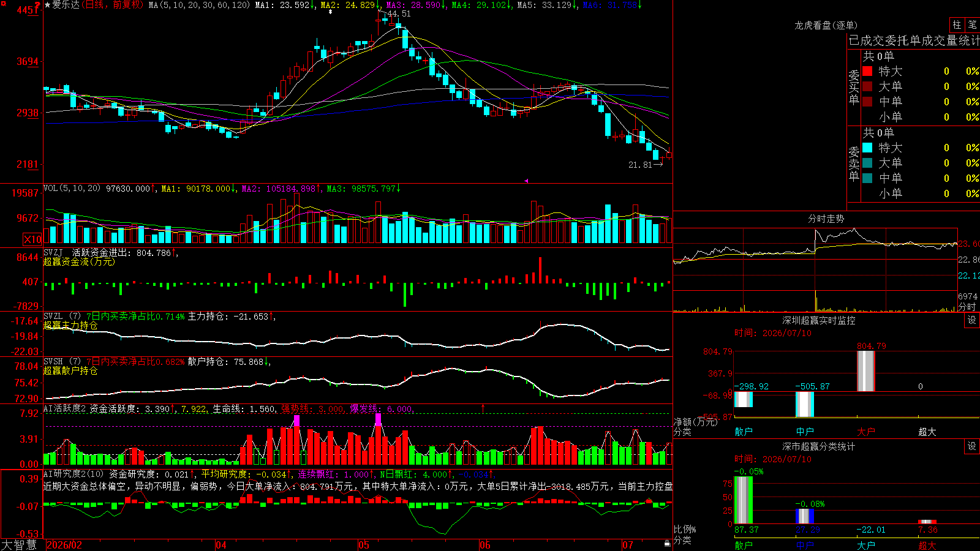Click the 委买单 row header

(x=854, y=88)
